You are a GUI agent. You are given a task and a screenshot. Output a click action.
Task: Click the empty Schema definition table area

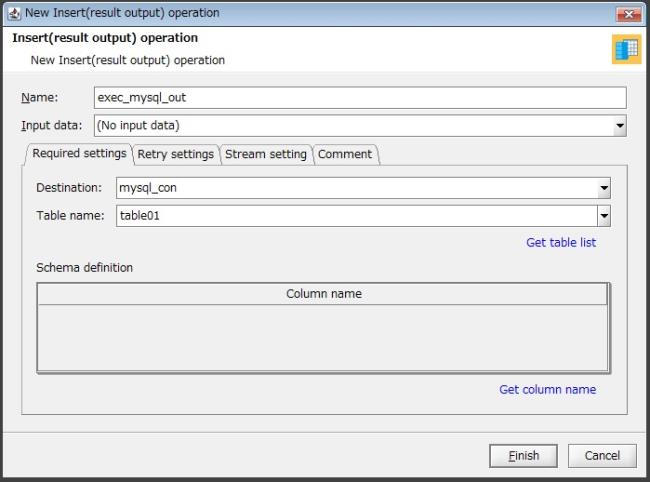coord(323,337)
